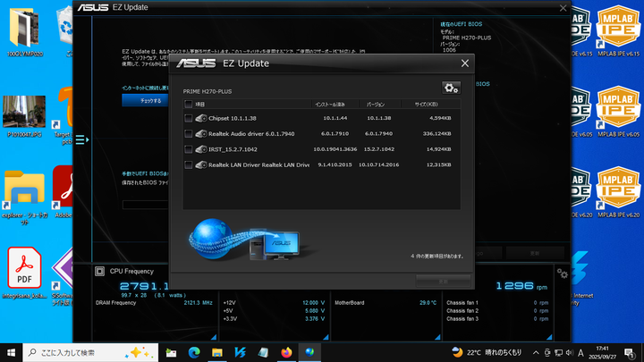
Task: Open Microsoft Edge from the taskbar
Action: [x=194, y=351]
